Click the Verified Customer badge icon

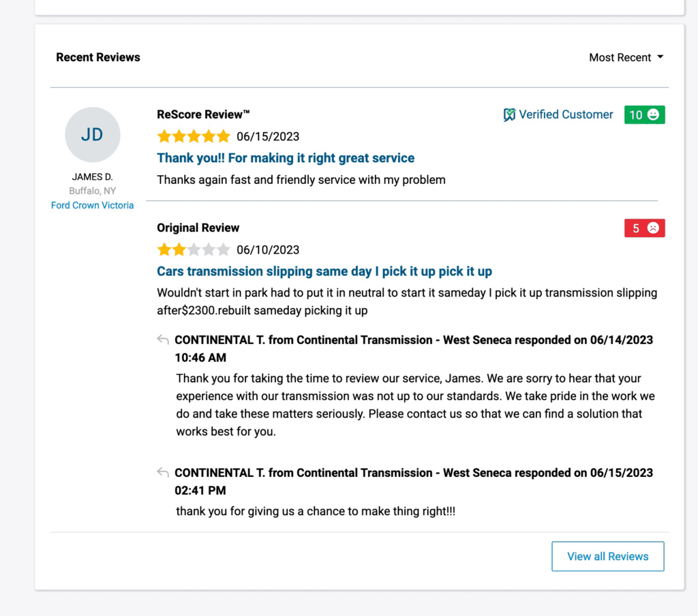[509, 115]
